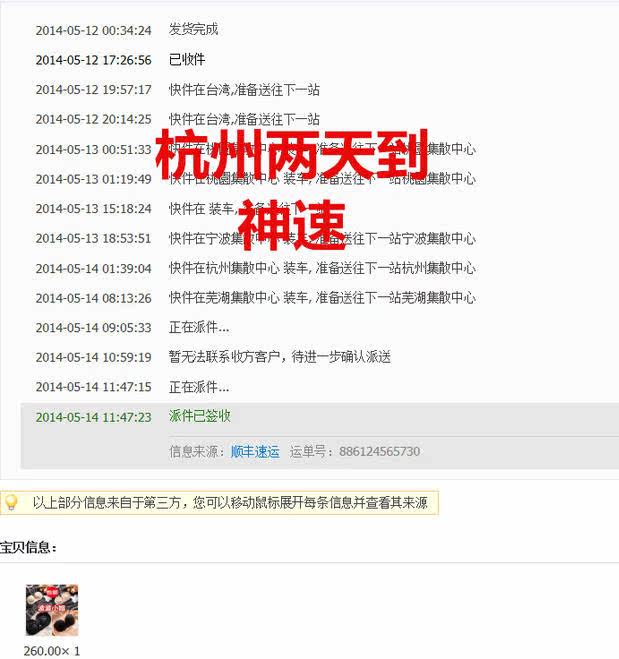Screen dimensions: 619x659
Task: Click tracking number 886124565730
Action: tap(379, 451)
